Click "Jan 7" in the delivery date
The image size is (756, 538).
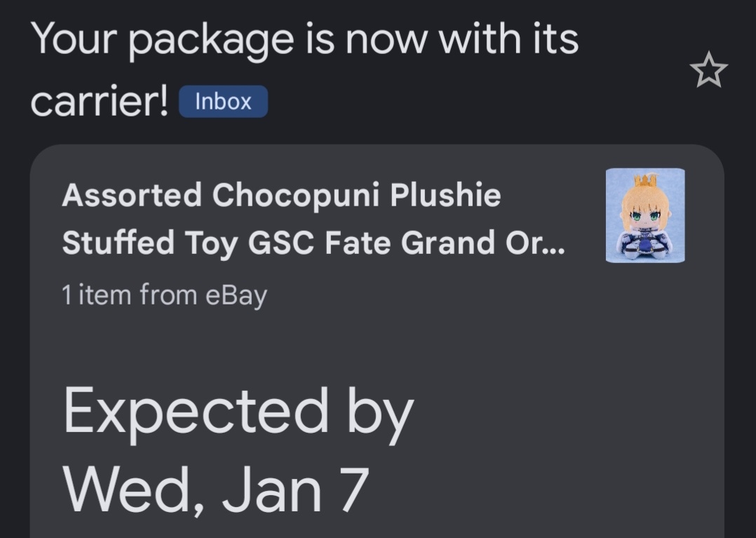click(295, 488)
